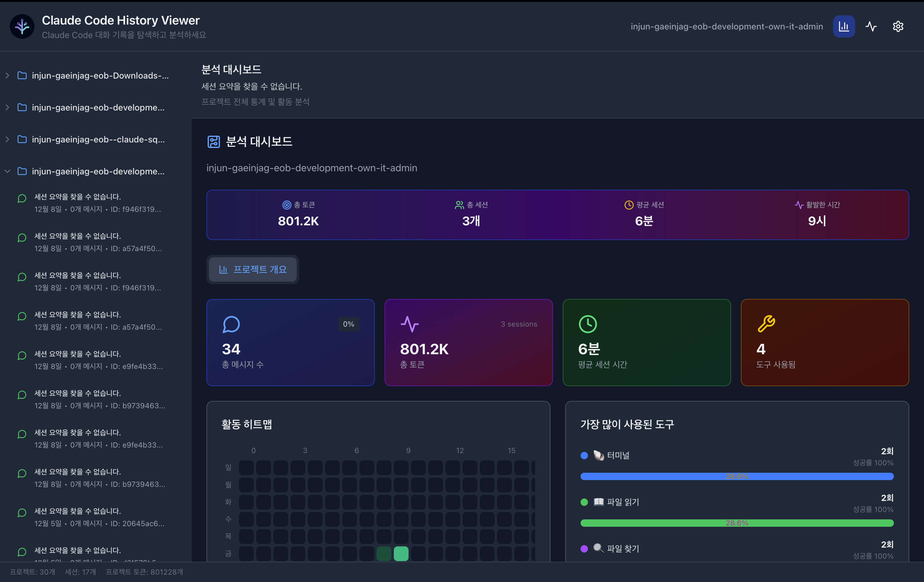
Task: Click the bright green Friday heatmap cell
Action: (x=401, y=554)
